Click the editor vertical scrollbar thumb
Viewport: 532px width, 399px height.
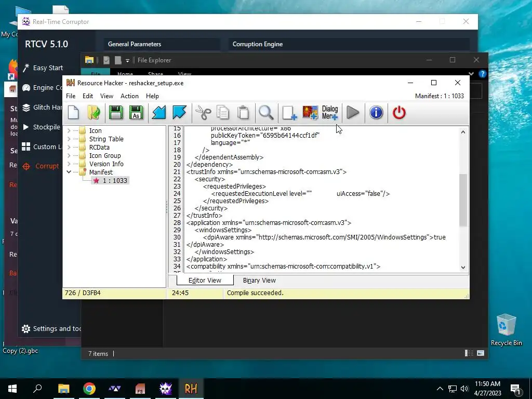463,200
